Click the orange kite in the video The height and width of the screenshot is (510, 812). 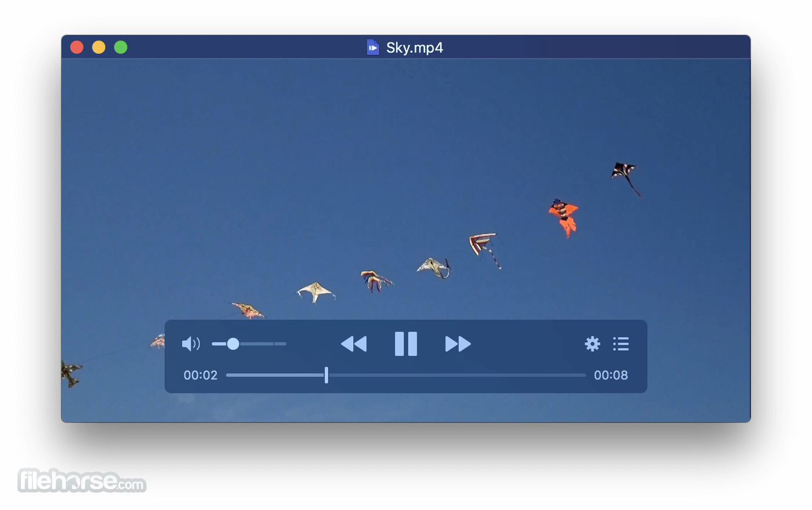click(564, 218)
